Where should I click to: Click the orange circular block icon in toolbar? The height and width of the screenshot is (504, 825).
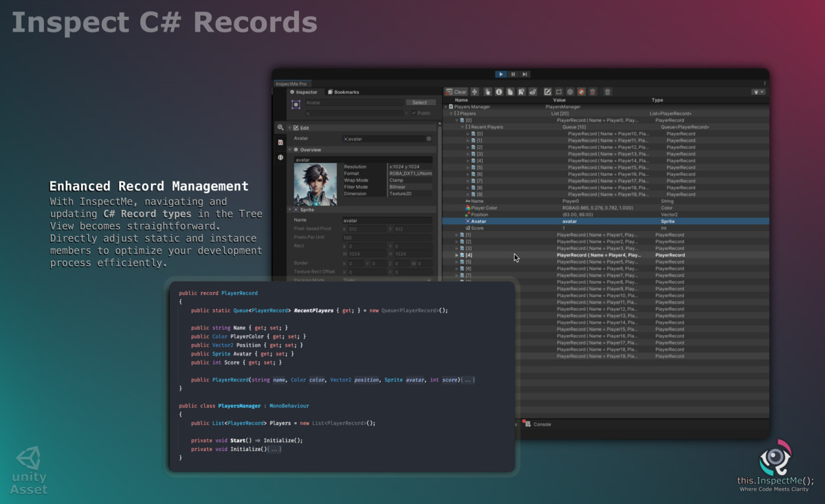click(x=581, y=91)
